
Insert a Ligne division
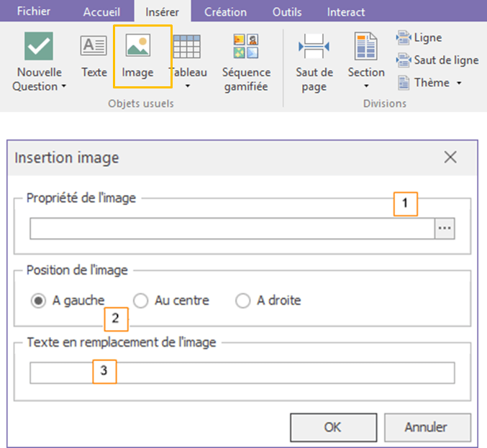tap(419, 37)
